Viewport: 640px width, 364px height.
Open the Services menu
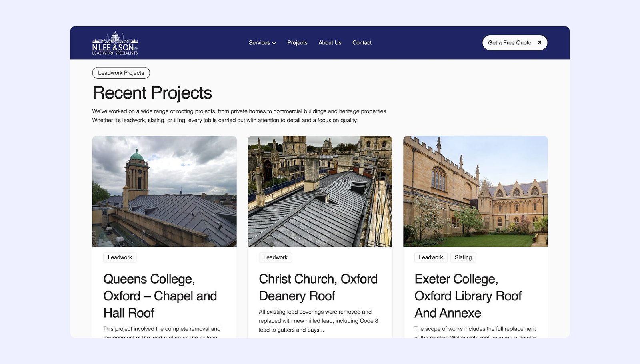coord(262,43)
